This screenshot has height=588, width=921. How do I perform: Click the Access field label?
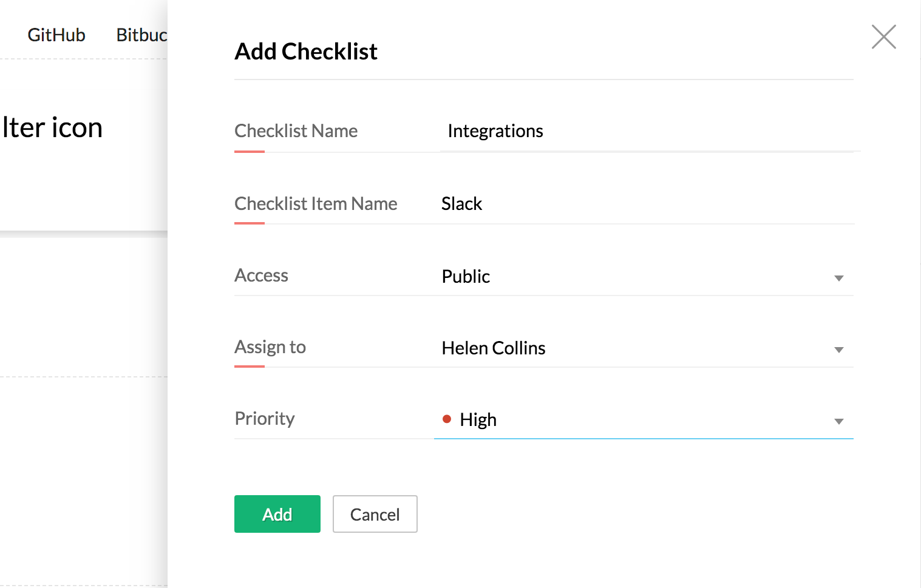tap(261, 275)
